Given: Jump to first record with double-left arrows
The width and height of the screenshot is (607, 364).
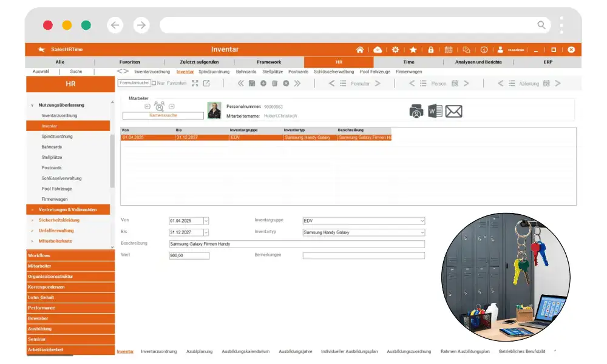Looking at the screenshot, I should pos(241,83).
